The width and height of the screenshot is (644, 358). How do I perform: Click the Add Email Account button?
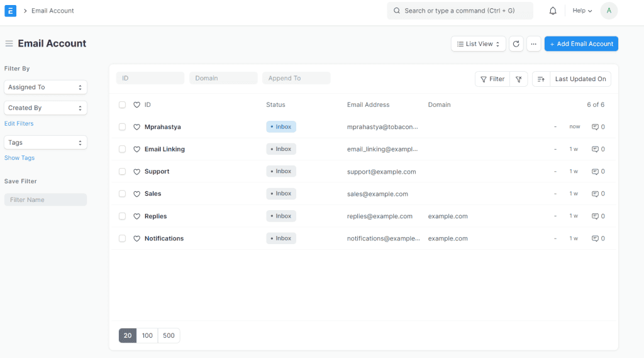[x=581, y=44]
